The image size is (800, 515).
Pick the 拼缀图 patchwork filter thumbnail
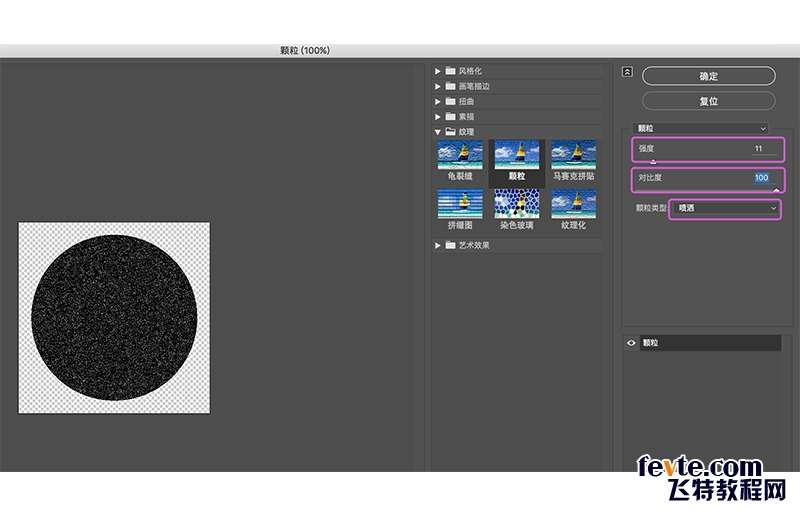point(460,204)
